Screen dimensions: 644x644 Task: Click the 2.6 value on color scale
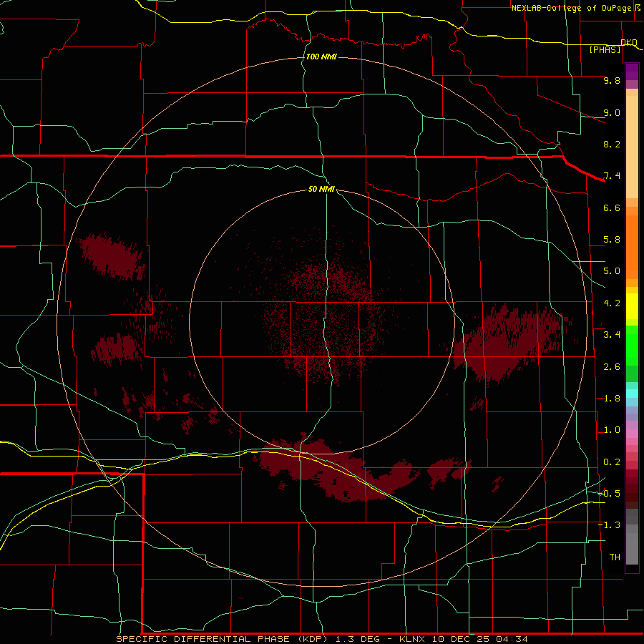tap(612, 367)
